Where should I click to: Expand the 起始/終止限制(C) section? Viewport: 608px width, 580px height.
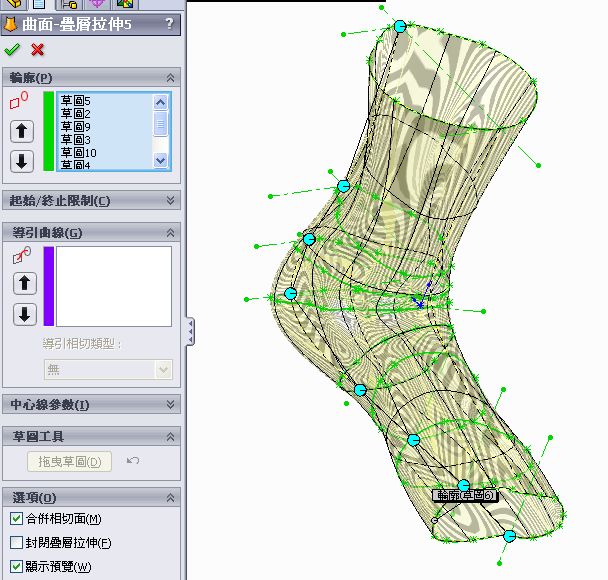click(170, 200)
